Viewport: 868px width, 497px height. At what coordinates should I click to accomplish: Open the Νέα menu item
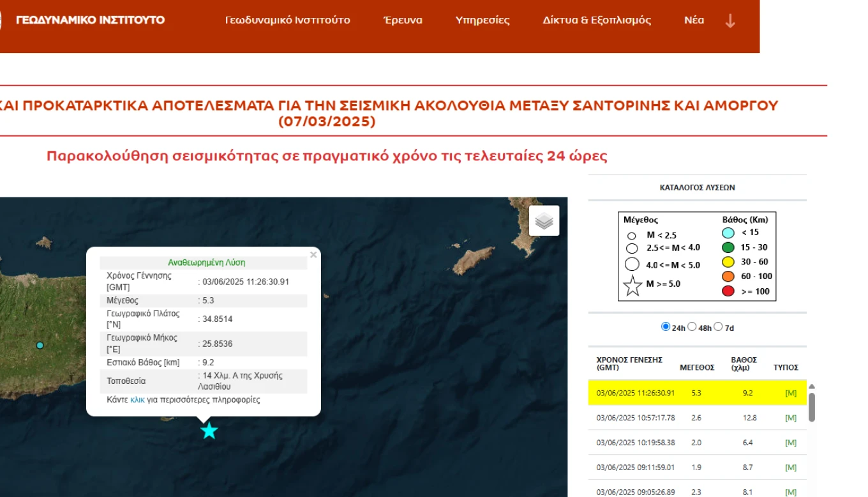(x=694, y=20)
